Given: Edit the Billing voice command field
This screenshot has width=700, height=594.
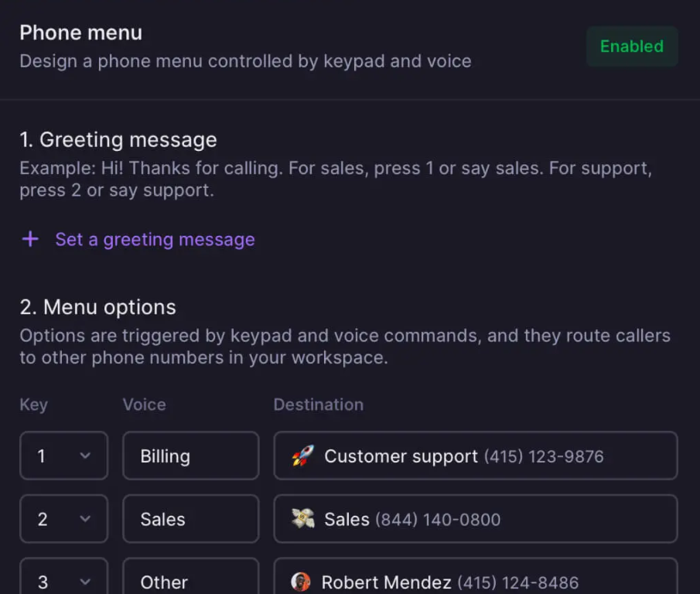Looking at the screenshot, I should point(190,456).
